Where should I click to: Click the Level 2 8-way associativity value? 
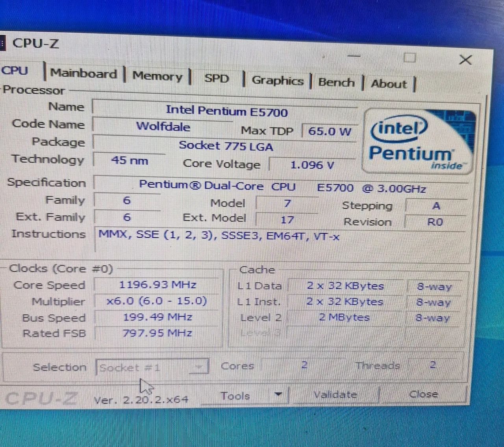pyautogui.click(x=432, y=318)
